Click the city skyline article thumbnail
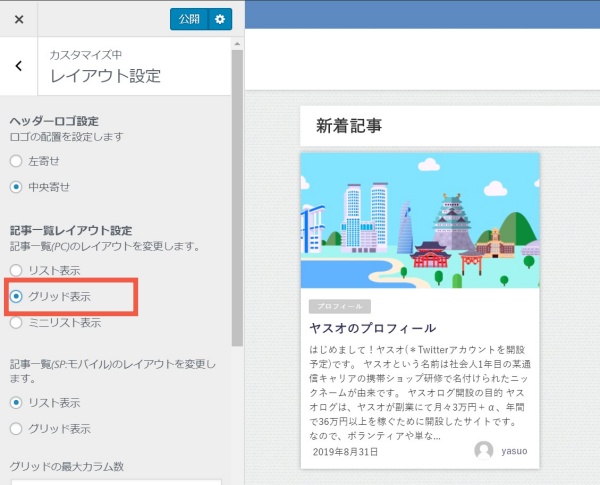 coord(420,220)
